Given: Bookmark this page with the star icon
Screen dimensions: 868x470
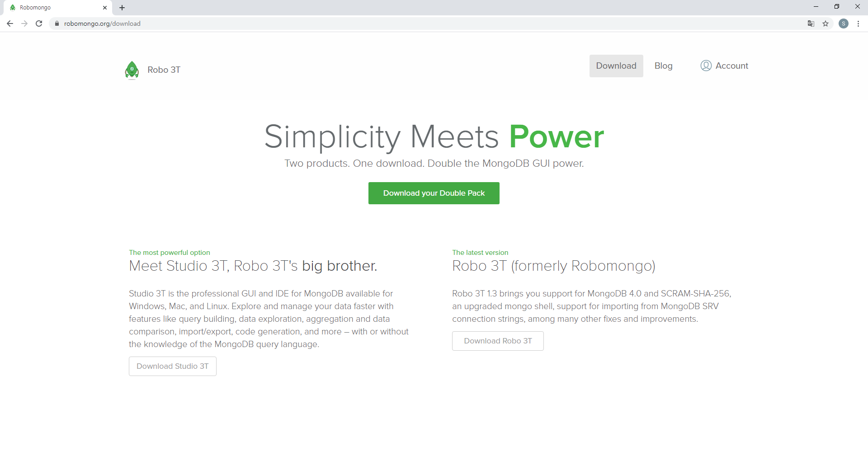Looking at the screenshot, I should pyautogui.click(x=826, y=23).
